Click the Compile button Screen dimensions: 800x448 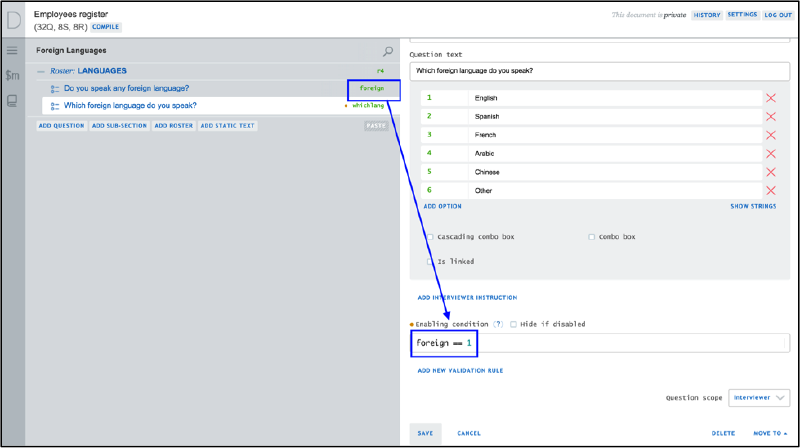coord(106,27)
